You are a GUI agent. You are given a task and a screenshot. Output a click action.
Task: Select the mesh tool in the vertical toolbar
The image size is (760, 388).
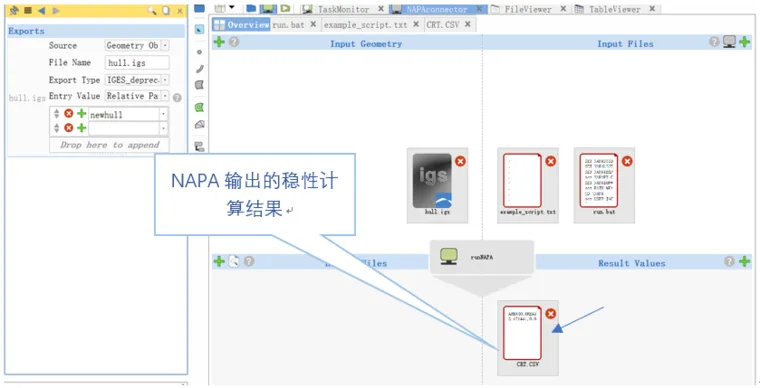click(x=199, y=124)
